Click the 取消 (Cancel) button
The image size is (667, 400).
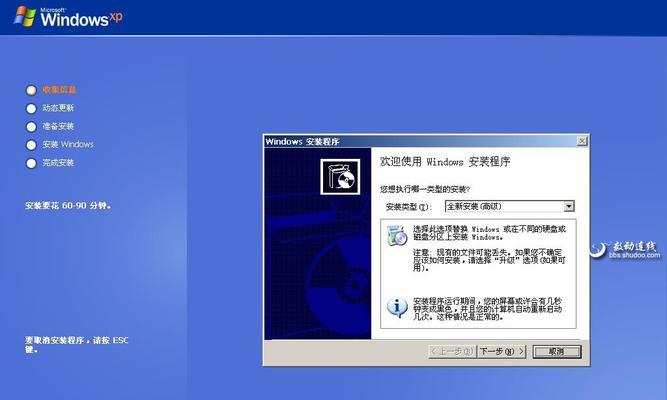click(x=555, y=352)
